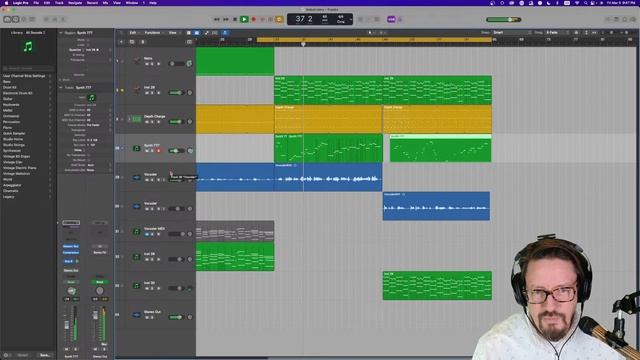
Task: Click the Save button in the Library
Action: click(x=45, y=356)
